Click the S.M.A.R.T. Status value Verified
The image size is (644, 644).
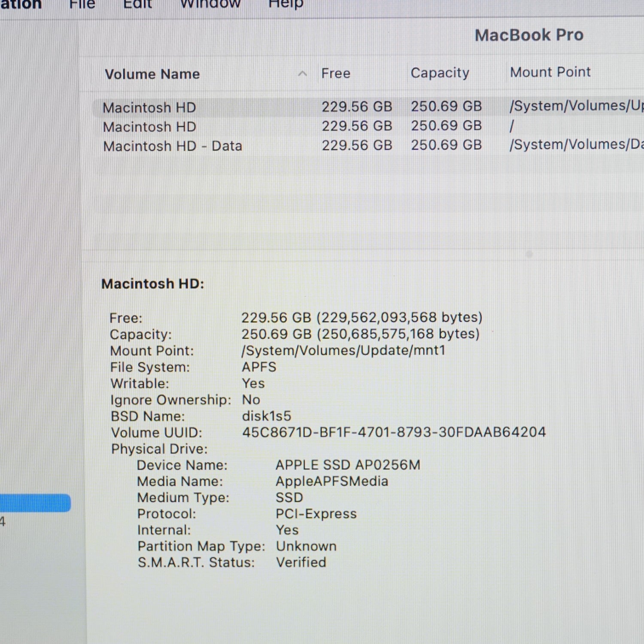pos(301,562)
